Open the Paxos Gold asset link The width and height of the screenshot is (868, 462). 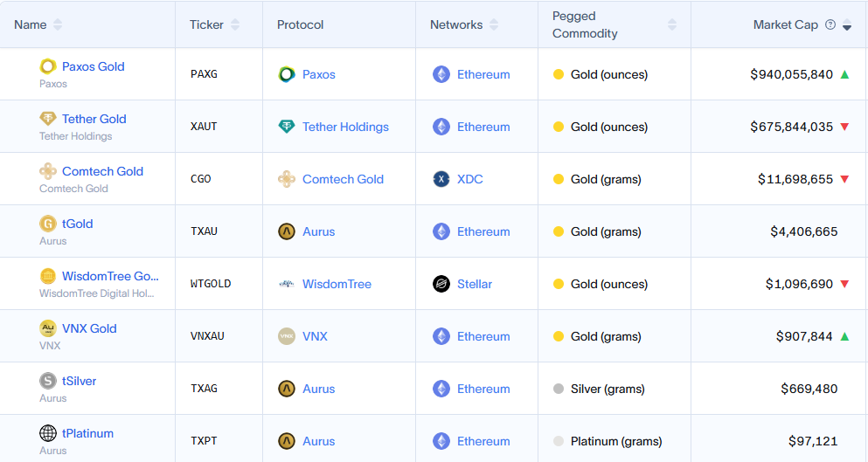coord(93,66)
